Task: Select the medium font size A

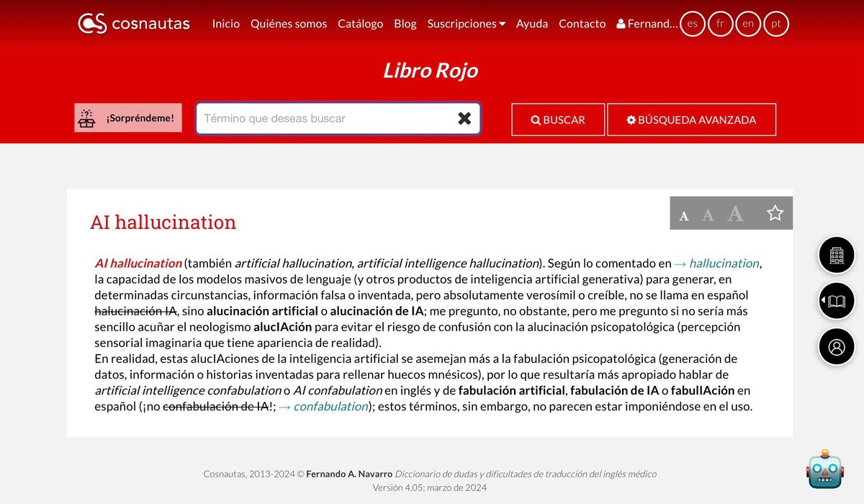Action: tap(708, 215)
